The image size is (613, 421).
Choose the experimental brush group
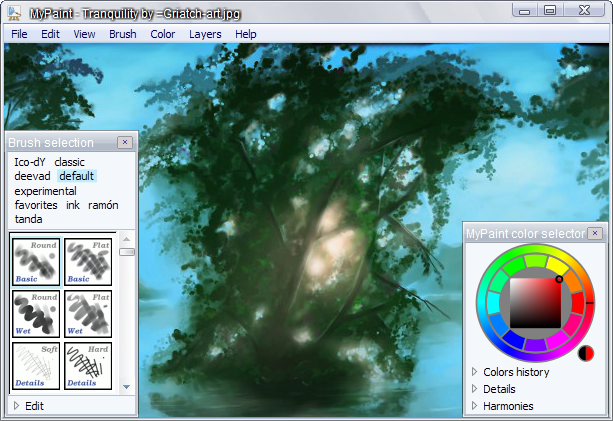tap(45, 191)
